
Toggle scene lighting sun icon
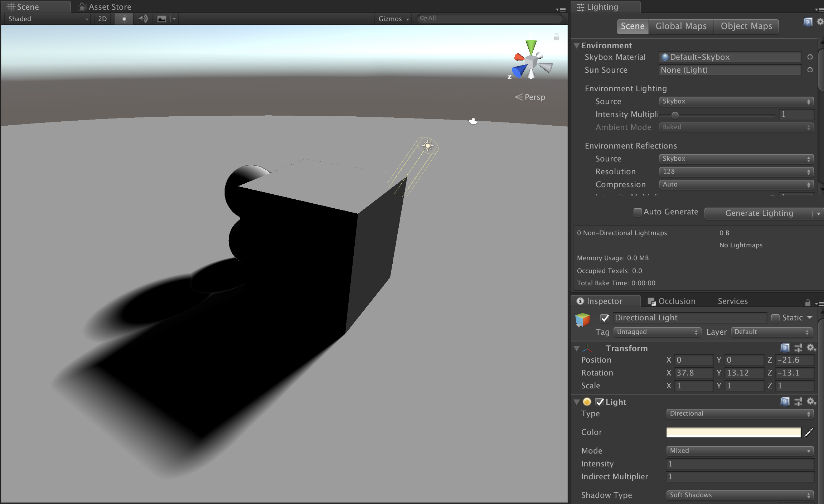pos(124,19)
